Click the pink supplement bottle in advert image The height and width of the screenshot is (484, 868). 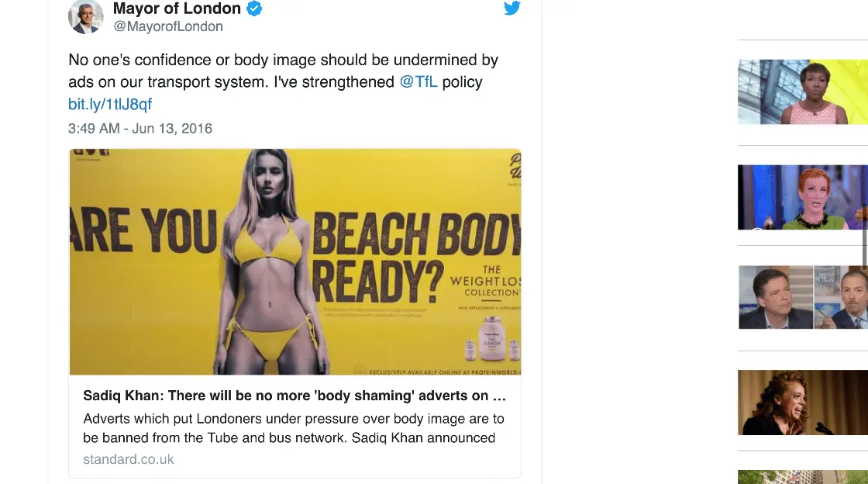pyautogui.click(x=491, y=338)
